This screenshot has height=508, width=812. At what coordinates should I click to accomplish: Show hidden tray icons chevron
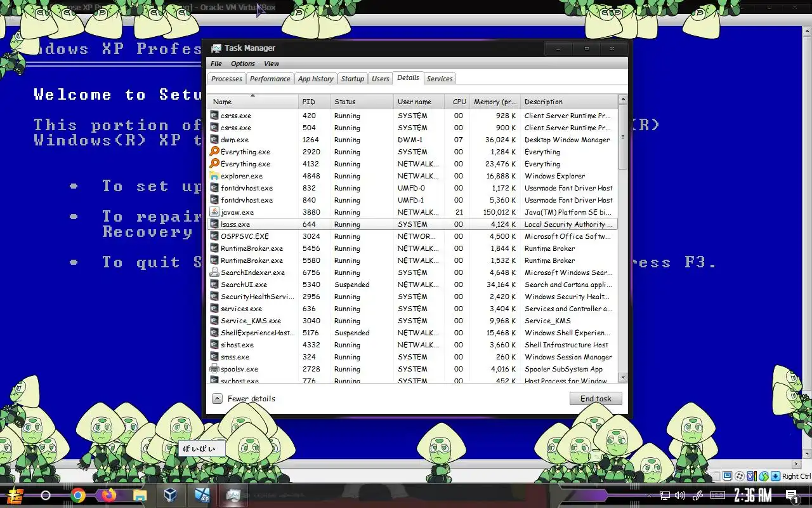tap(648, 496)
